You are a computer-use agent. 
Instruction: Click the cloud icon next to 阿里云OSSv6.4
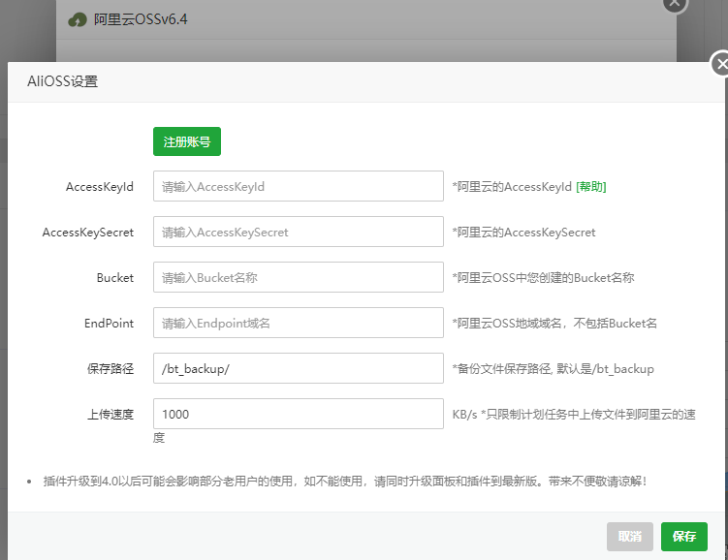click(x=78, y=20)
